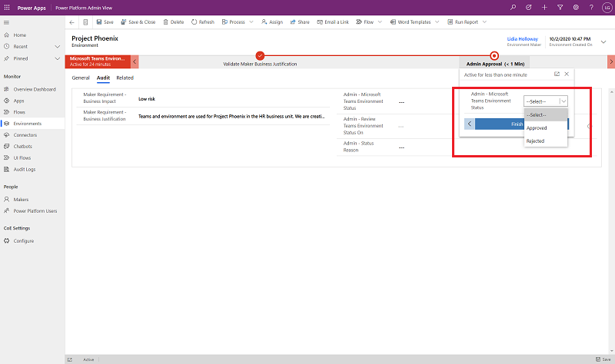Open the app launcher waffle icon
This screenshot has height=364, width=615.
[7, 7]
